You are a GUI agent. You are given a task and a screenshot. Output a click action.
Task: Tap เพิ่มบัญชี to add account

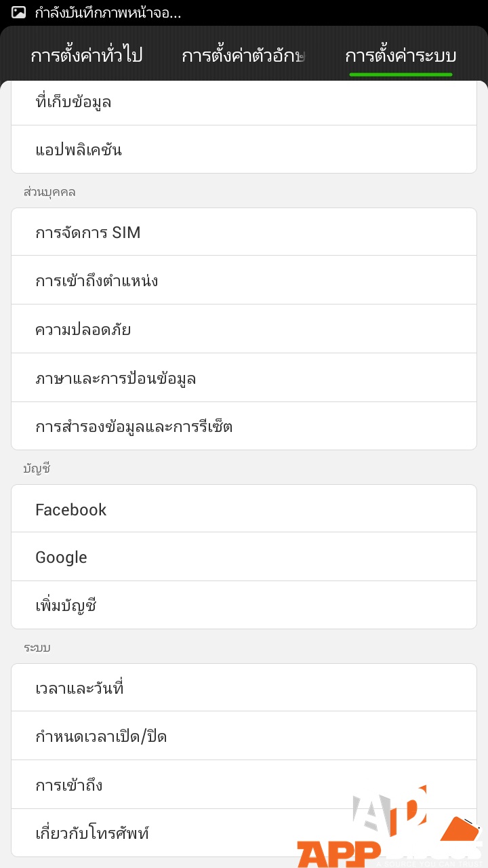[x=244, y=606]
